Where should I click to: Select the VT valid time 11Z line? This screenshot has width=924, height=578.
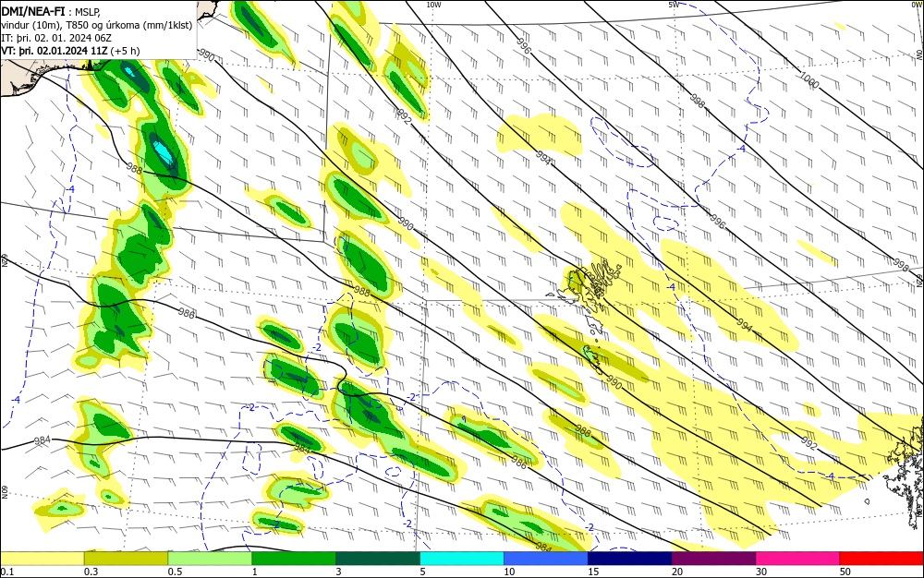[54, 51]
